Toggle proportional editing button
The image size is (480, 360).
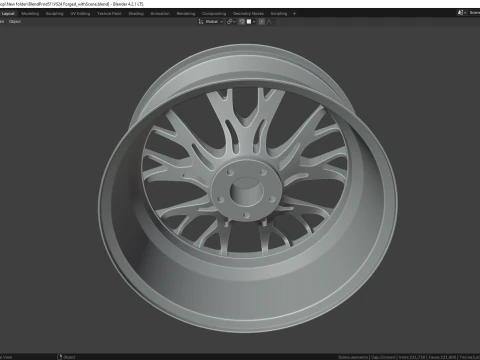[x=262, y=22]
